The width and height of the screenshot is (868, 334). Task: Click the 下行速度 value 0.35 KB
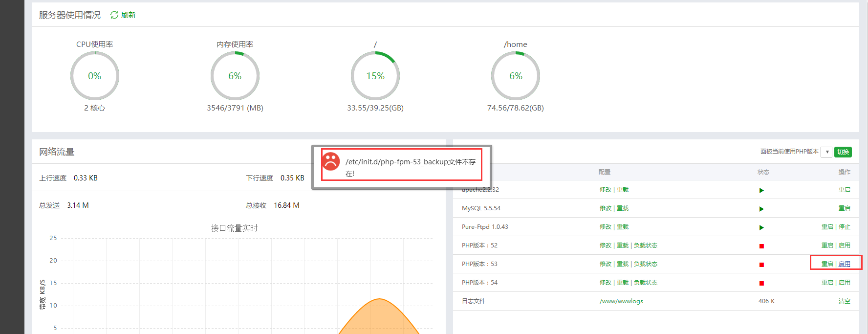[292, 178]
